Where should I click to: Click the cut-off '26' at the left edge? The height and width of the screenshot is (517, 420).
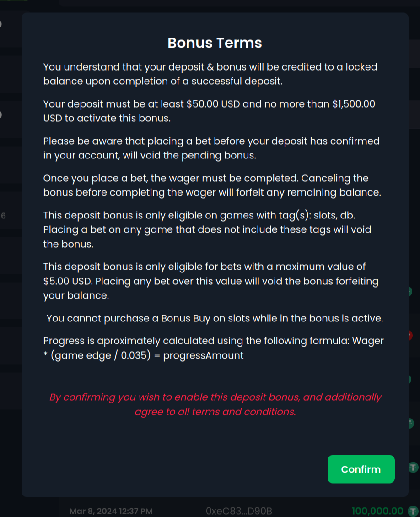click(x=3, y=216)
